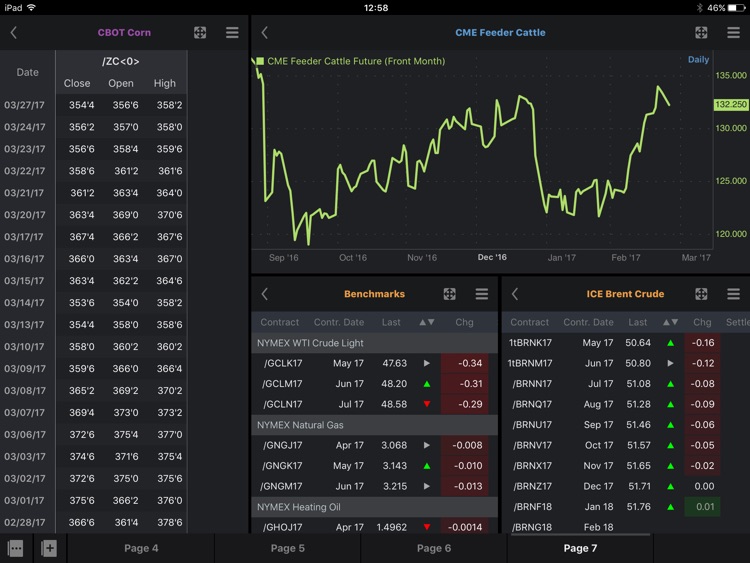Open the page list icon in bottom bar
This screenshot has width=750, height=563.
click(x=15, y=548)
